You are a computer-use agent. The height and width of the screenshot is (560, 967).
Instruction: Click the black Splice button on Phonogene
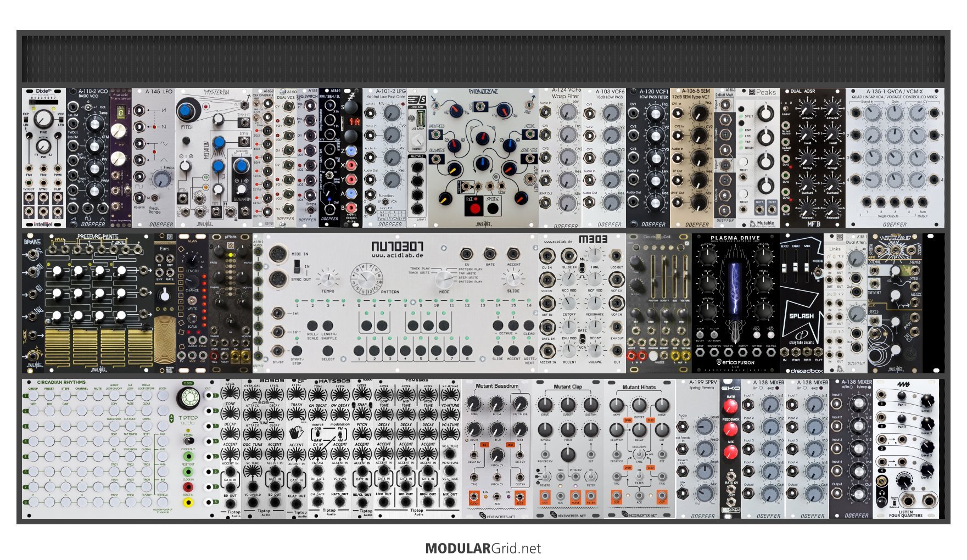click(493, 208)
